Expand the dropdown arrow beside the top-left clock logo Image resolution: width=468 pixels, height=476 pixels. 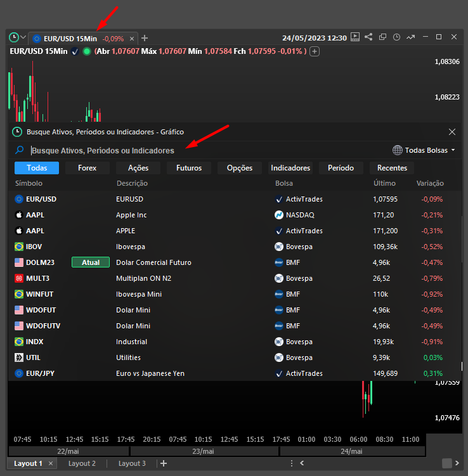[x=23, y=38]
